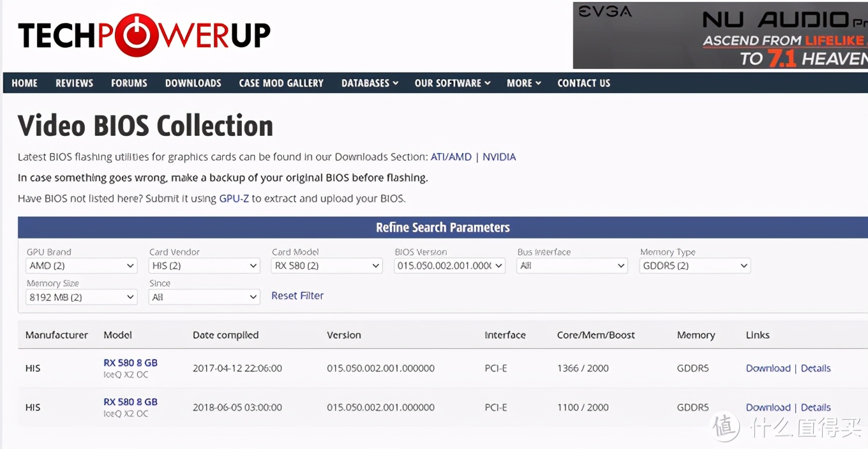868x449 pixels.
Task: Click the Version column header
Action: [x=344, y=335]
